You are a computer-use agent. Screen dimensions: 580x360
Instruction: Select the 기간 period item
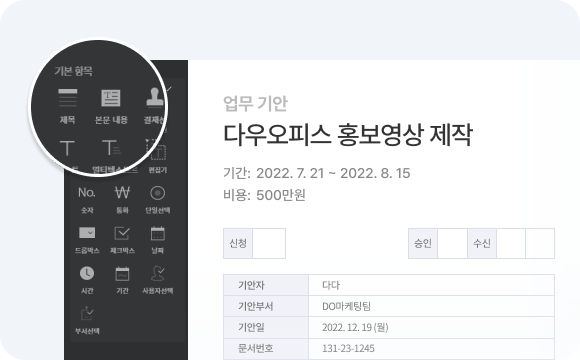(122, 280)
